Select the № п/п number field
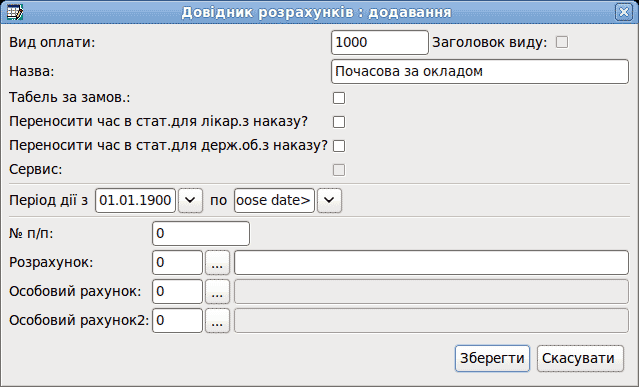This screenshot has height=387, width=639. click(x=201, y=233)
